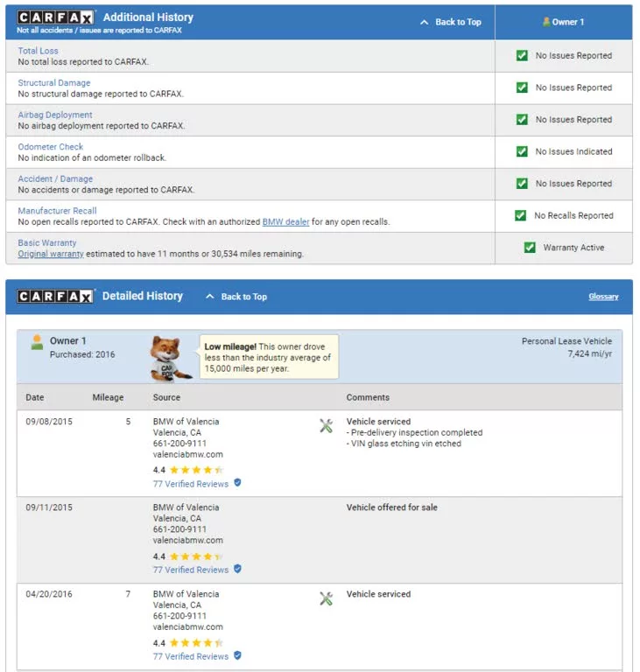
Task: Click Back to Top in Detailed History section
Action: click(244, 297)
